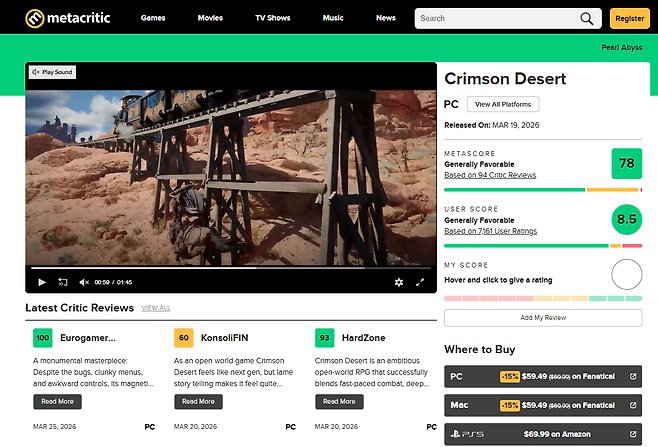Expand View All Platforms selector
The height and width of the screenshot is (447, 658).
pos(504,104)
